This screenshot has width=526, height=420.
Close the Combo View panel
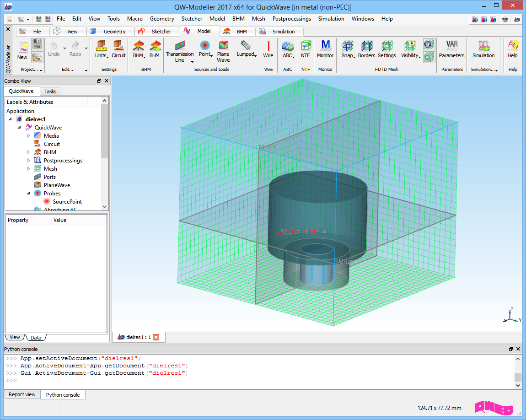click(107, 81)
